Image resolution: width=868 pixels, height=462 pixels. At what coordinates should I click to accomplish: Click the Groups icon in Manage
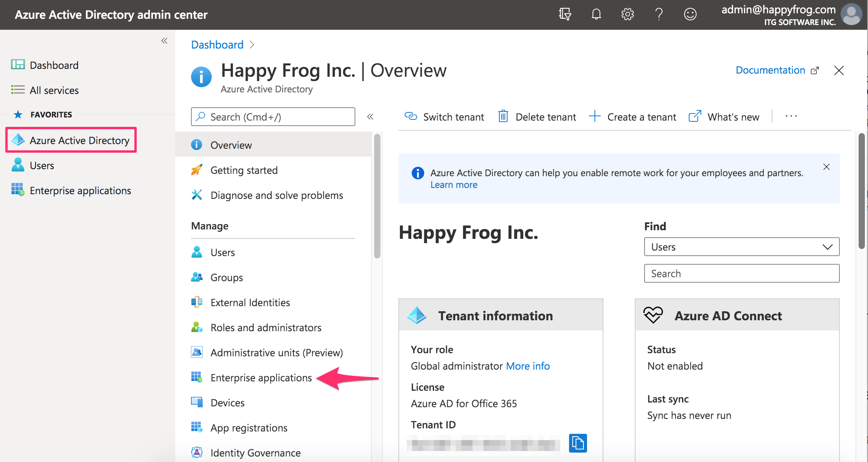tap(196, 277)
